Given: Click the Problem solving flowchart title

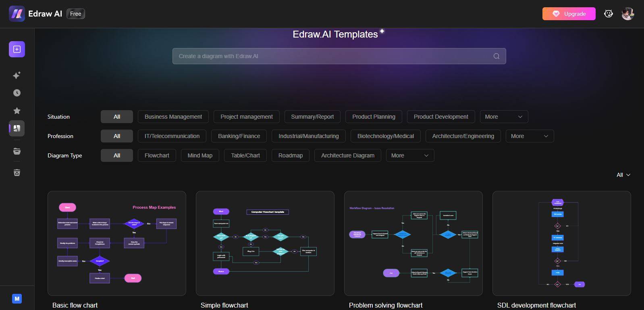Looking at the screenshot, I should [x=386, y=305].
